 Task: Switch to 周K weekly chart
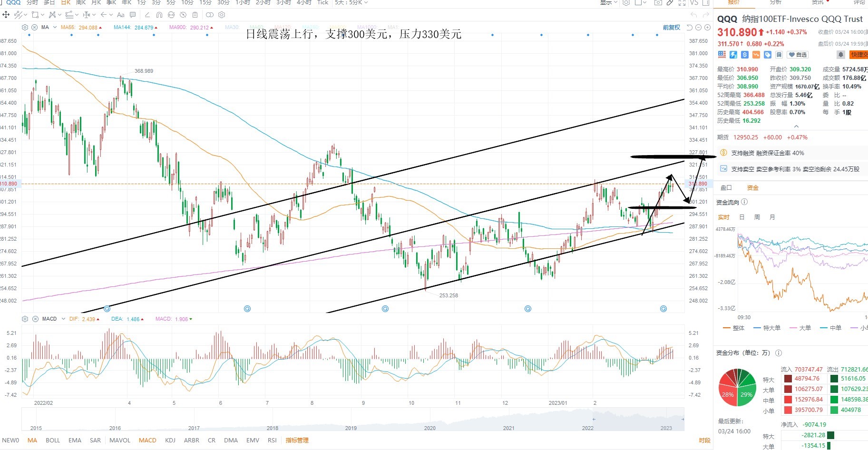tap(80, 2)
